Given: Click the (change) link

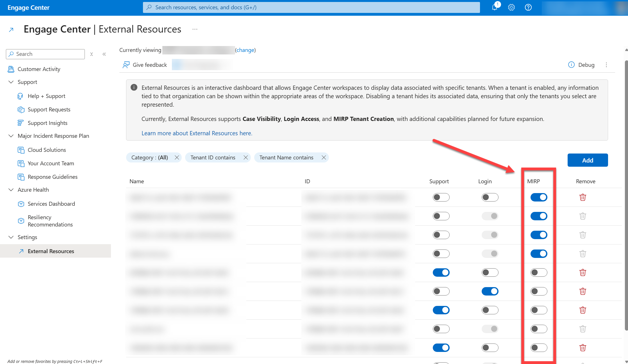Looking at the screenshot, I should 245,50.
